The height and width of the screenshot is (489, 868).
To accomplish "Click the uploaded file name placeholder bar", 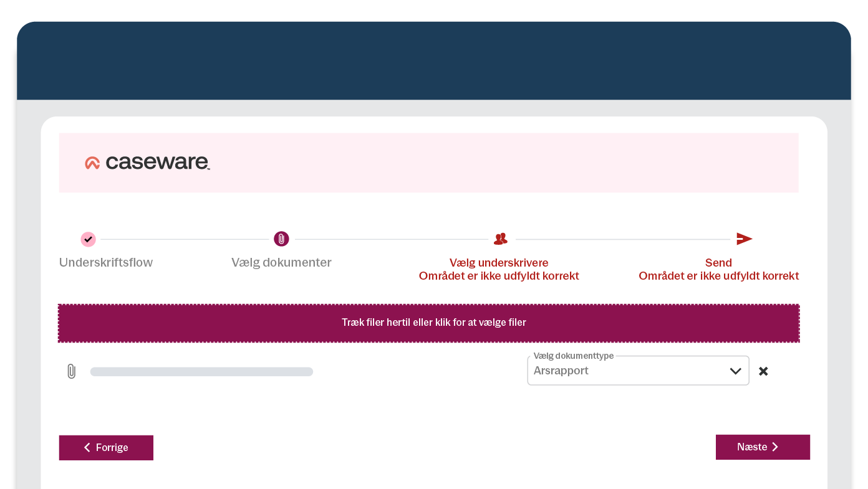I will click(201, 372).
